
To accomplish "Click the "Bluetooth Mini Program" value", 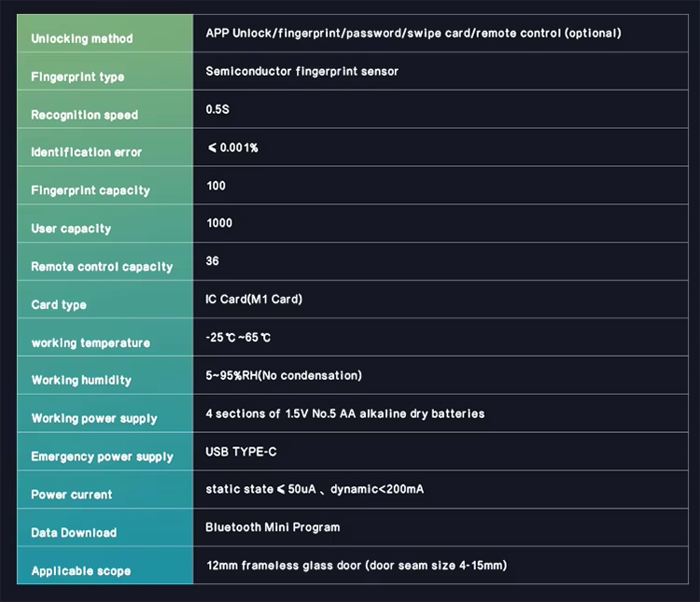I will 273,527.
